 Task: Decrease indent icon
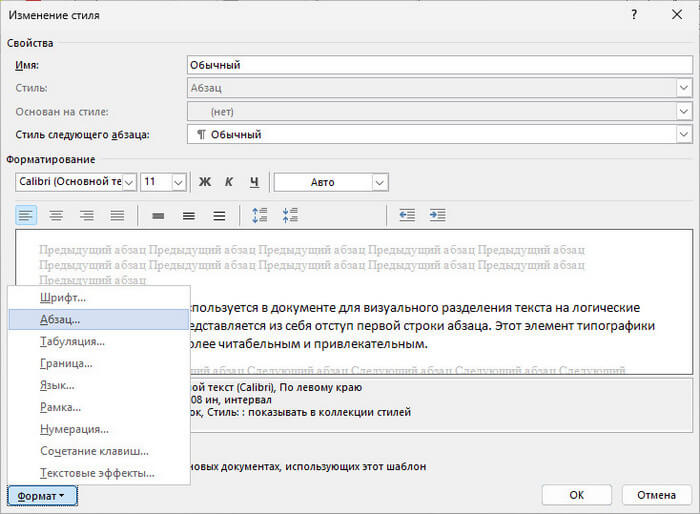[407, 216]
